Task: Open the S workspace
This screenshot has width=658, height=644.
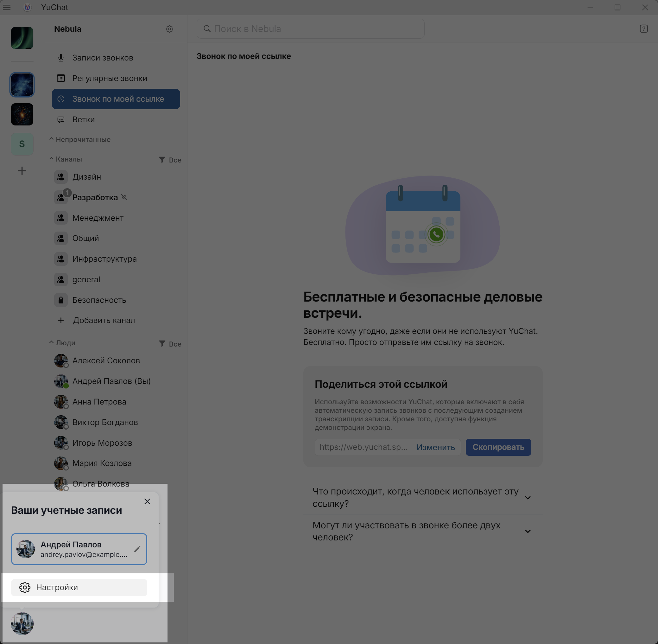Action: click(x=22, y=144)
